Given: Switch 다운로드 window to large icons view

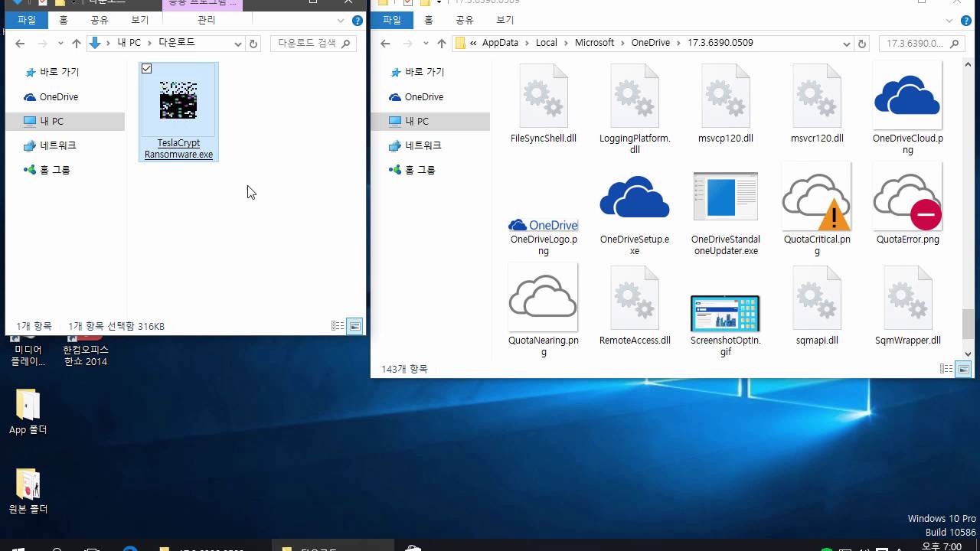Looking at the screenshot, I should 354,326.
